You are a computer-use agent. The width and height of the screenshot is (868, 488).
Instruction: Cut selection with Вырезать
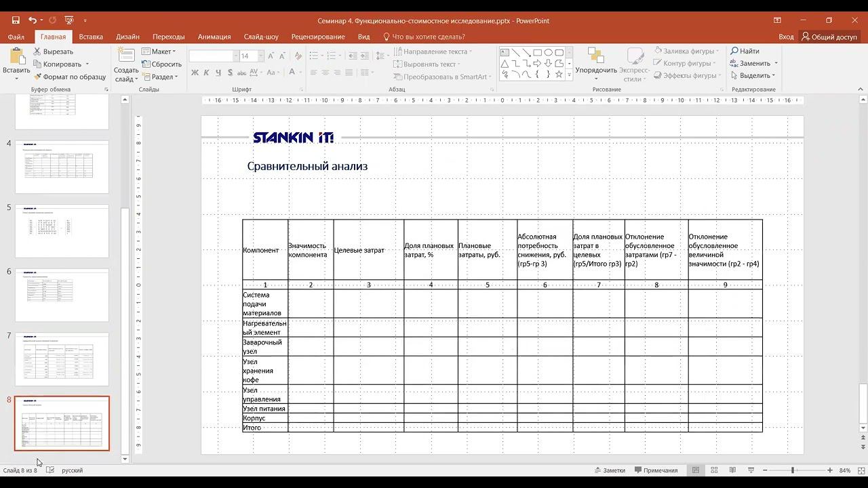[x=54, y=52]
